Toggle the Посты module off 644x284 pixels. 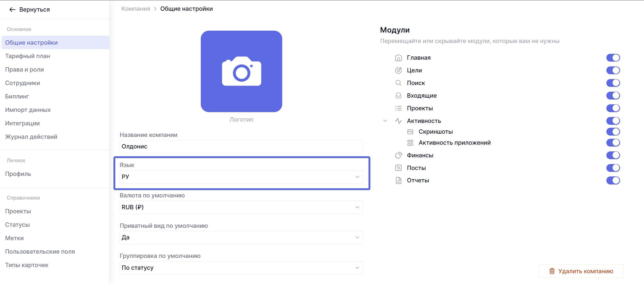coord(613,168)
